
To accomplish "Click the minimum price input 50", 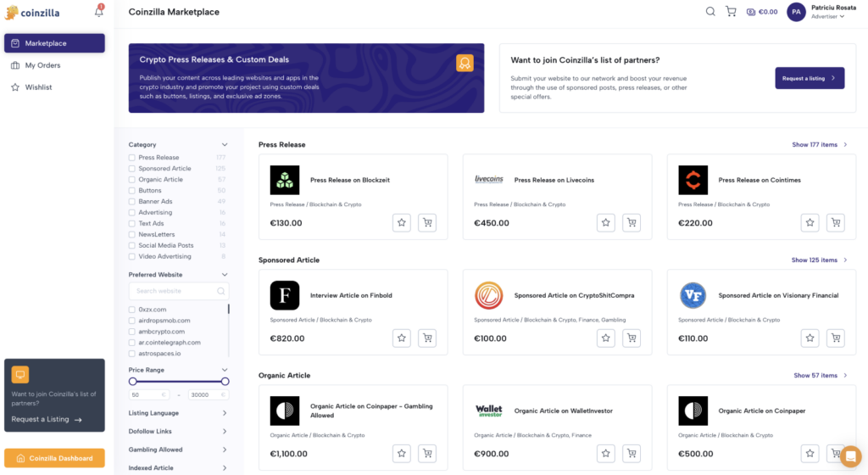I will 148,394.
